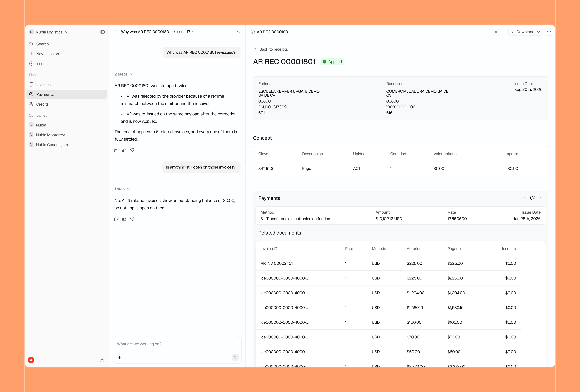
Task: Thumbs up the first assistant answer
Action: click(124, 150)
